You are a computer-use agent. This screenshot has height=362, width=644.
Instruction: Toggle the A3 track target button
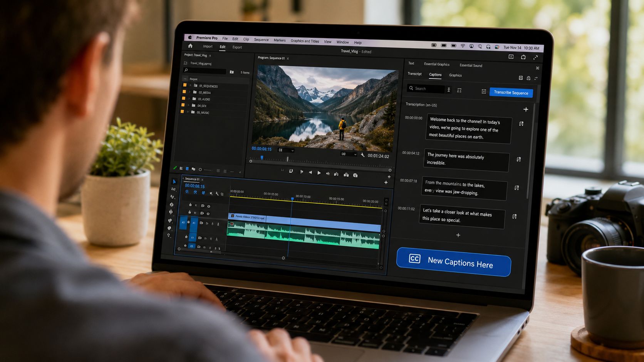pos(191,246)
